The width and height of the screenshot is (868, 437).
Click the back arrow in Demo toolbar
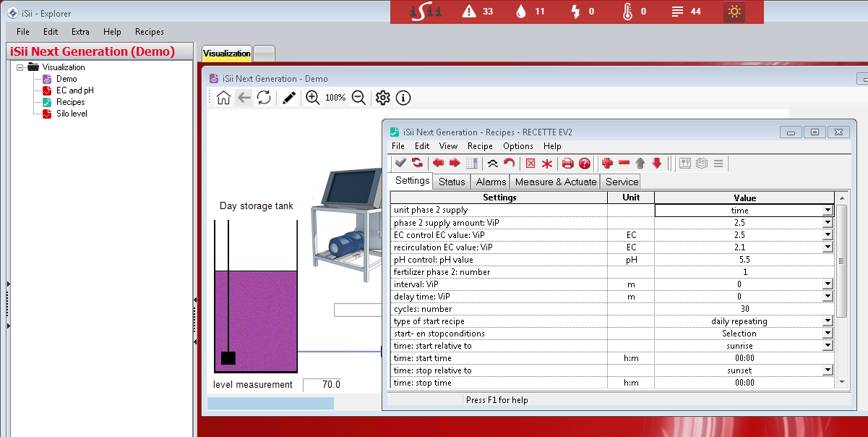point(244,98)
